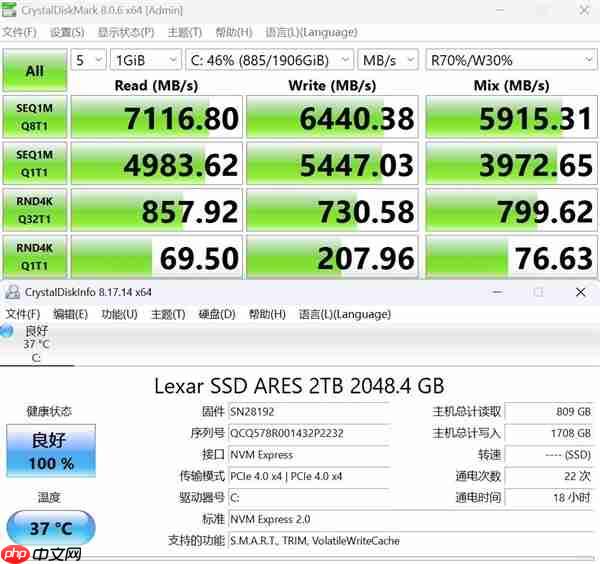The width and height of the screenshot is (600, 564).
Task: Click host writes value 1708 GB
Action: [549, 433]
